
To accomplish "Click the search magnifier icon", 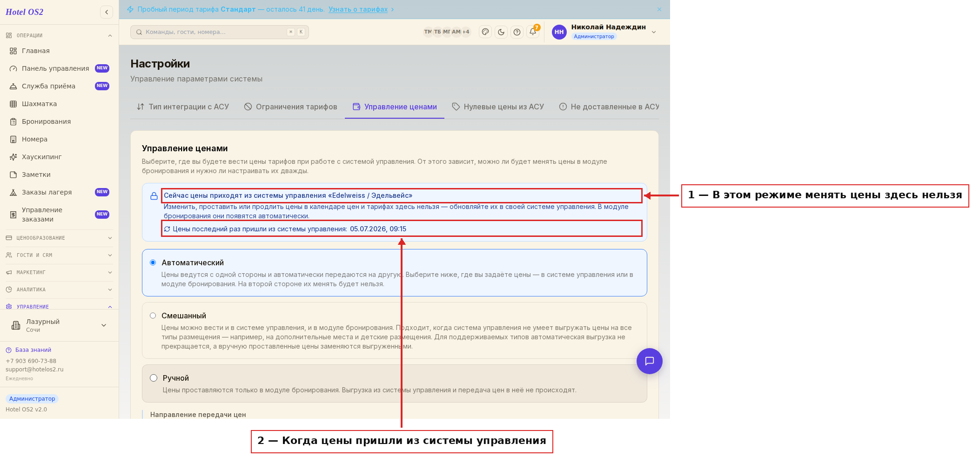I will tap(139, 32).
